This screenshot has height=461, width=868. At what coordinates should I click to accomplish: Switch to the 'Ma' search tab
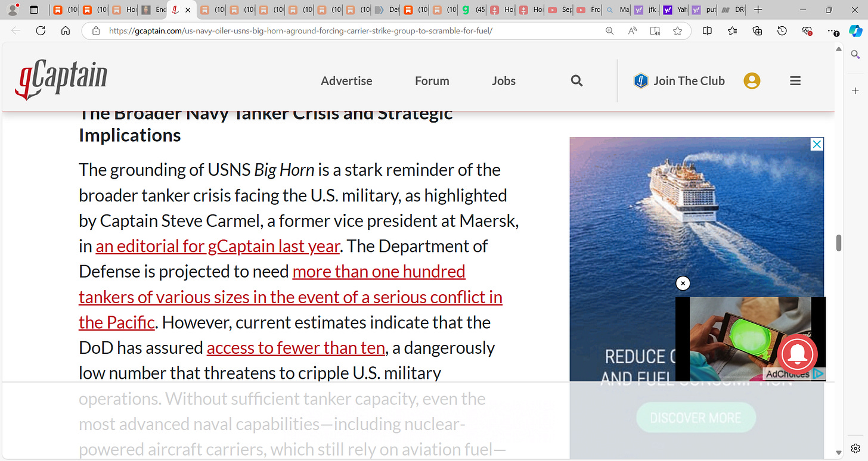(x=618, y=10)
